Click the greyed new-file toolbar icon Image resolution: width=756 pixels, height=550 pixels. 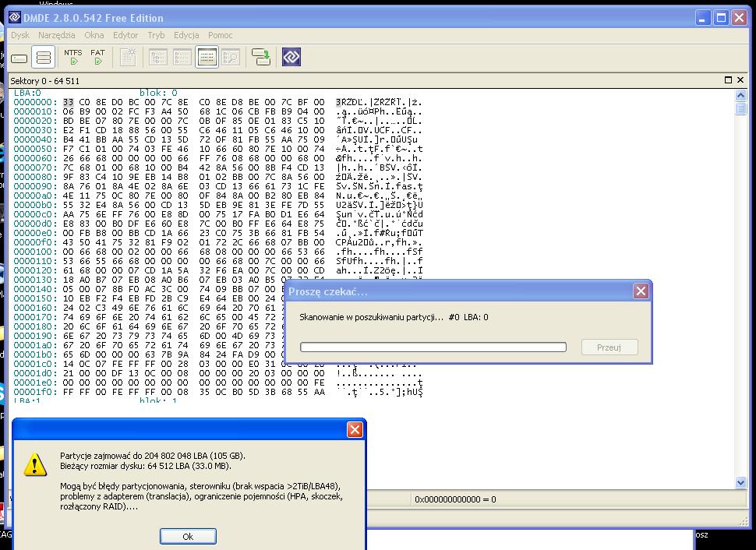click(x=129, y=57)
